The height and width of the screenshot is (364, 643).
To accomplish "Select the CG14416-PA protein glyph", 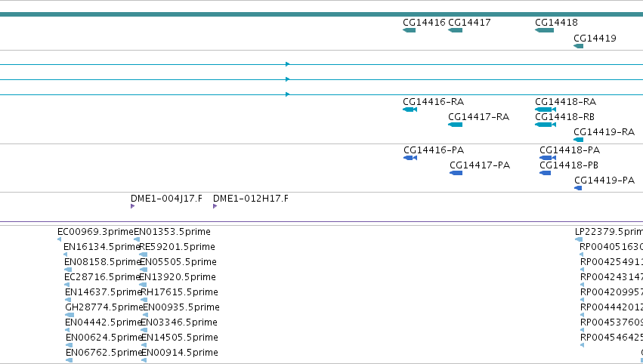I will tap(410, 158).
